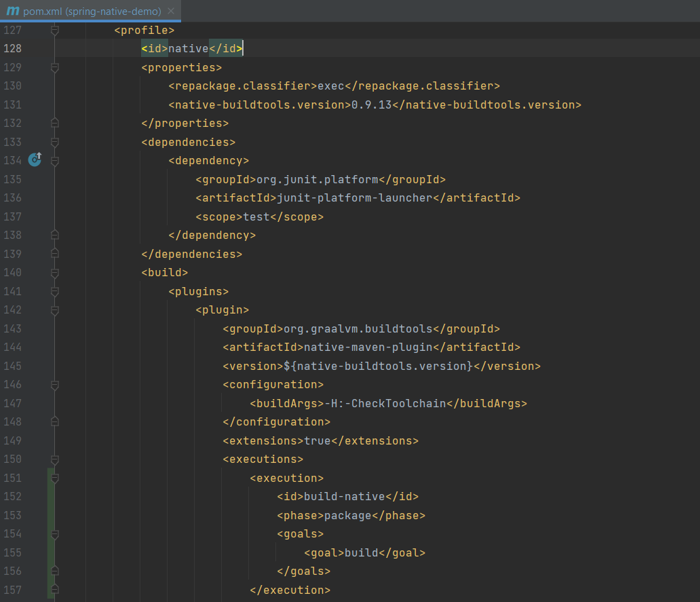Collapse the execution block at line 151
700x602 pixels.
(55, 478)
